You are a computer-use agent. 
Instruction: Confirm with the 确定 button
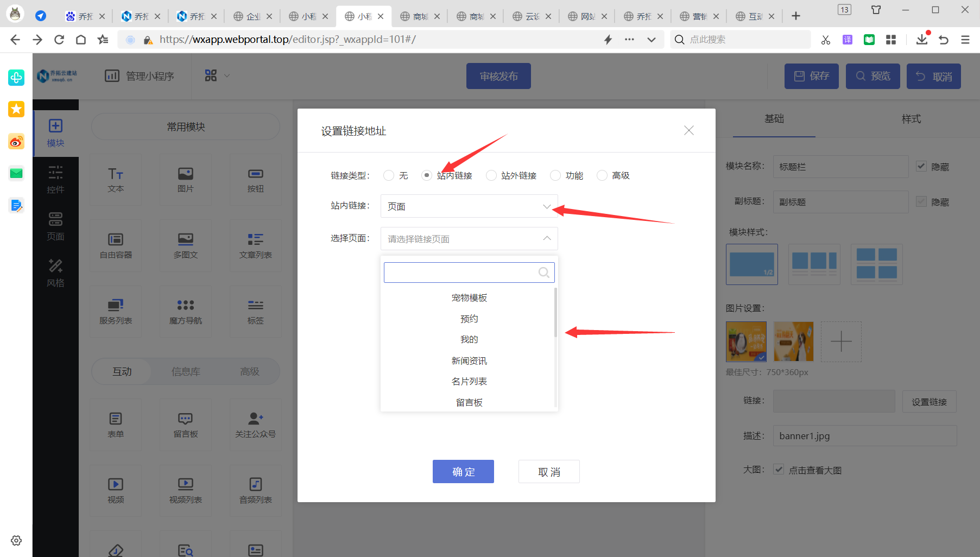[463, 471]
